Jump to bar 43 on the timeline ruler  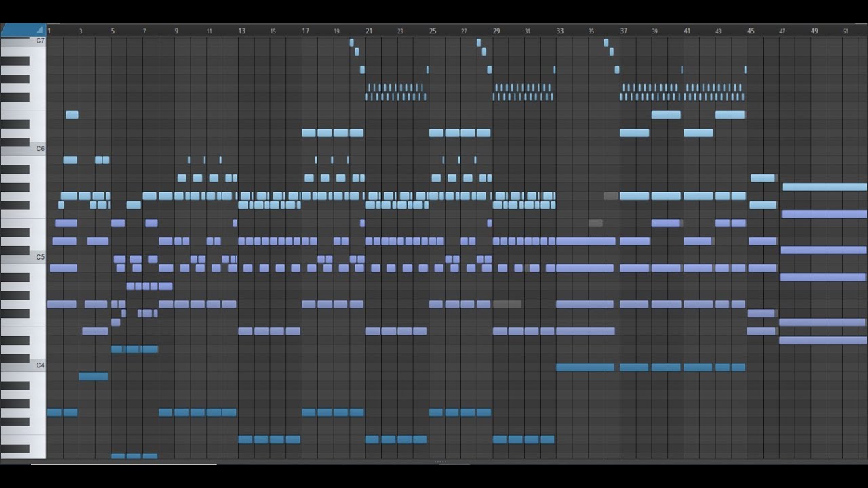pos(719,31)
